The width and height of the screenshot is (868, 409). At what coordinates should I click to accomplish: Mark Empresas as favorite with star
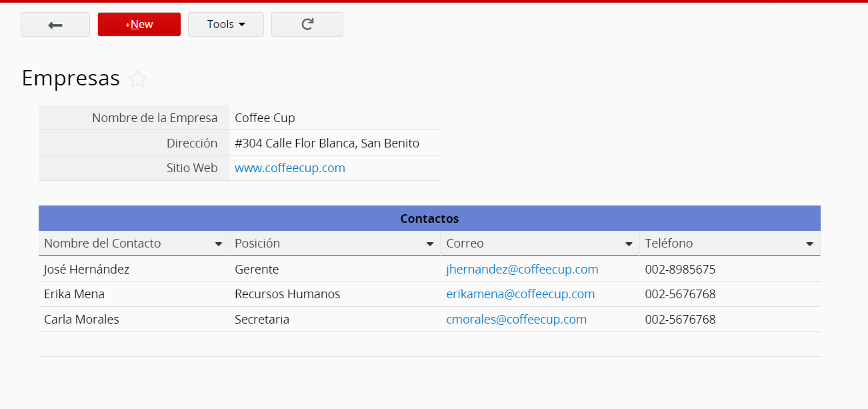(x=137, y=79)
